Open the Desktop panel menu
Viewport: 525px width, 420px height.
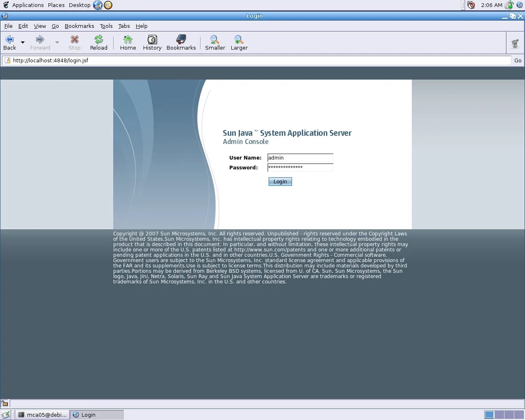click(80, 5)
